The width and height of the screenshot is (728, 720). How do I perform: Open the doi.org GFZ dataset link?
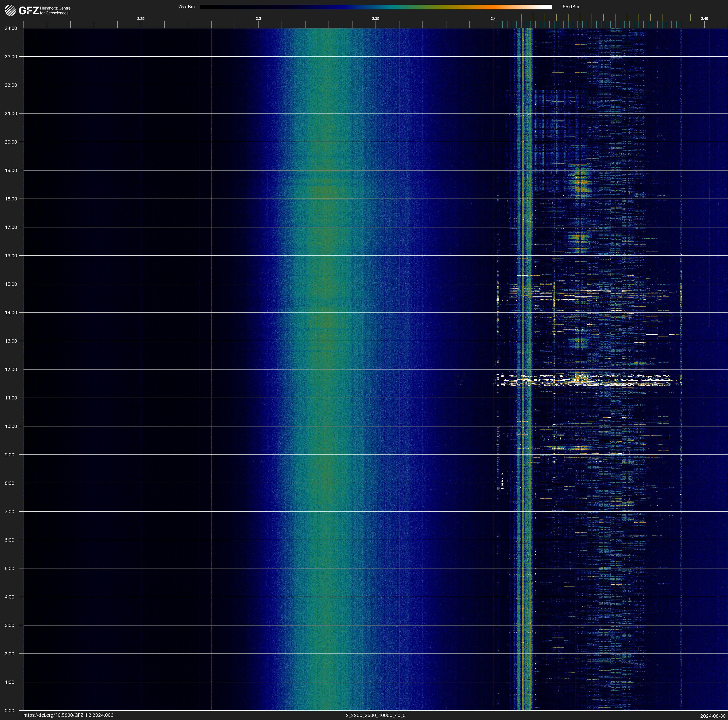68,715
